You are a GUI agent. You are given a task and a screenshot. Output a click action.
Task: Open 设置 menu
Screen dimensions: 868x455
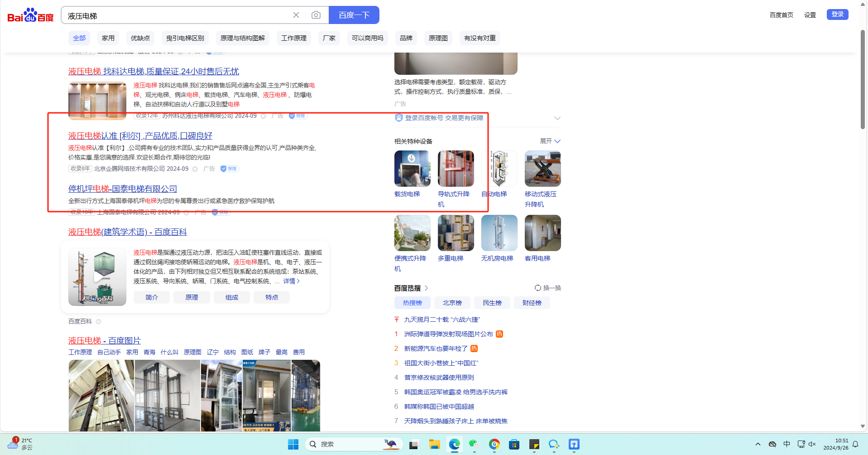[x=810, y=15]
